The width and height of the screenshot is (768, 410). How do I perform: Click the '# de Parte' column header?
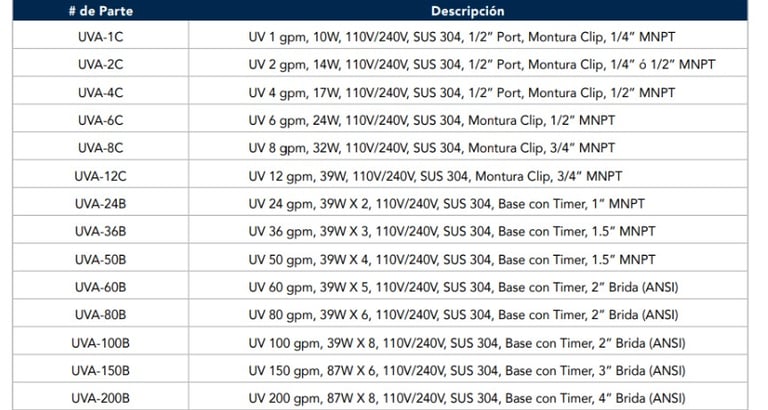[x=100, y=11]
